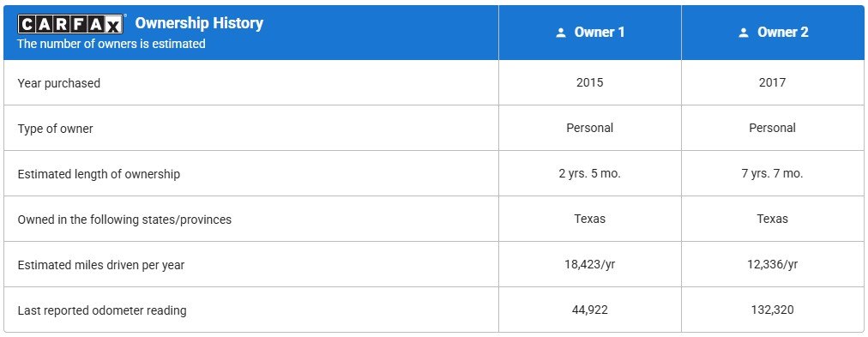Viewport: 868px width, 337px height.
Task: Select the 132,320 odometer reading
Action: pyautogui.click(x=772, y=310)
